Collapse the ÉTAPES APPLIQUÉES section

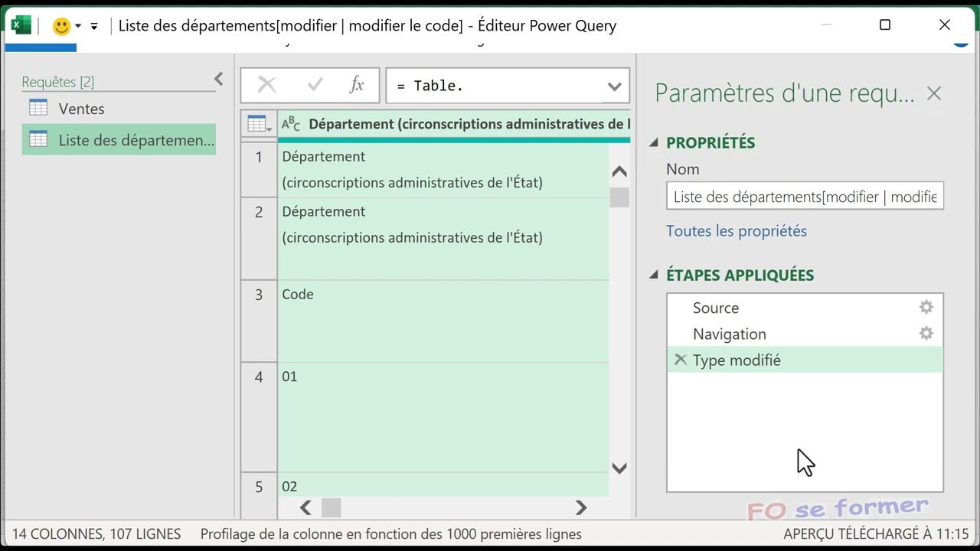[654, 275]
